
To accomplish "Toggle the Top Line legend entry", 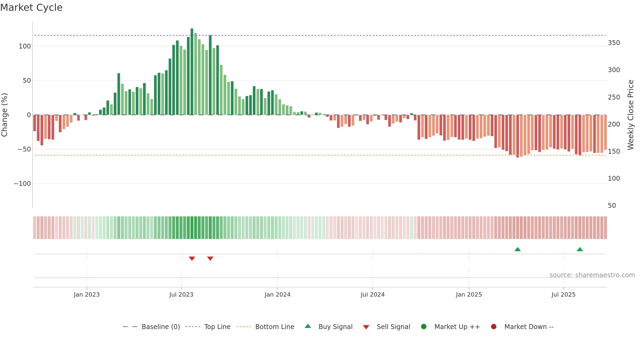I will tap(208, 327).
